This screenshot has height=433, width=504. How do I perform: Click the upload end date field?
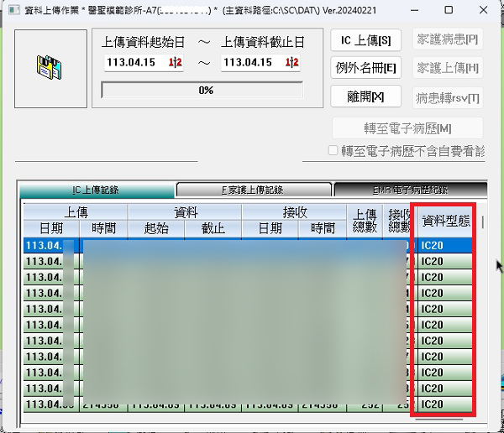252,63
